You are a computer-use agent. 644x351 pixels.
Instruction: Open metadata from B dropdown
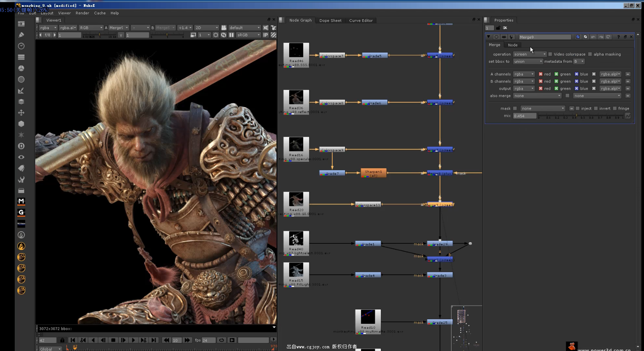[579, 61]
